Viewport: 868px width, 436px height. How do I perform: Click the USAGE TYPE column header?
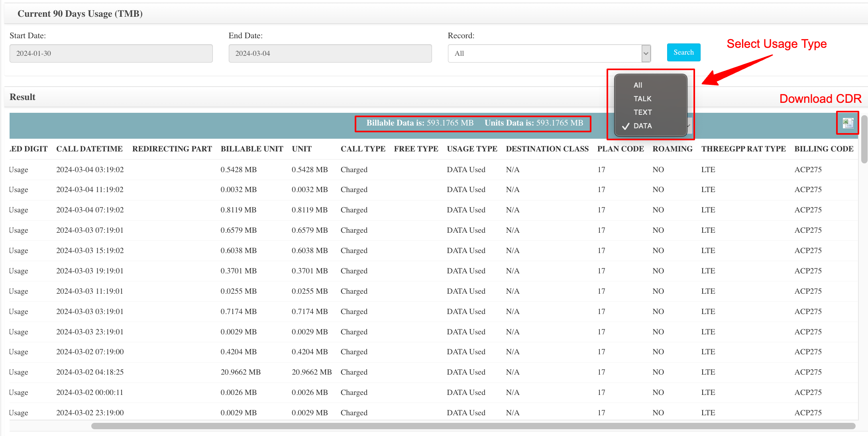coord(472,149)
